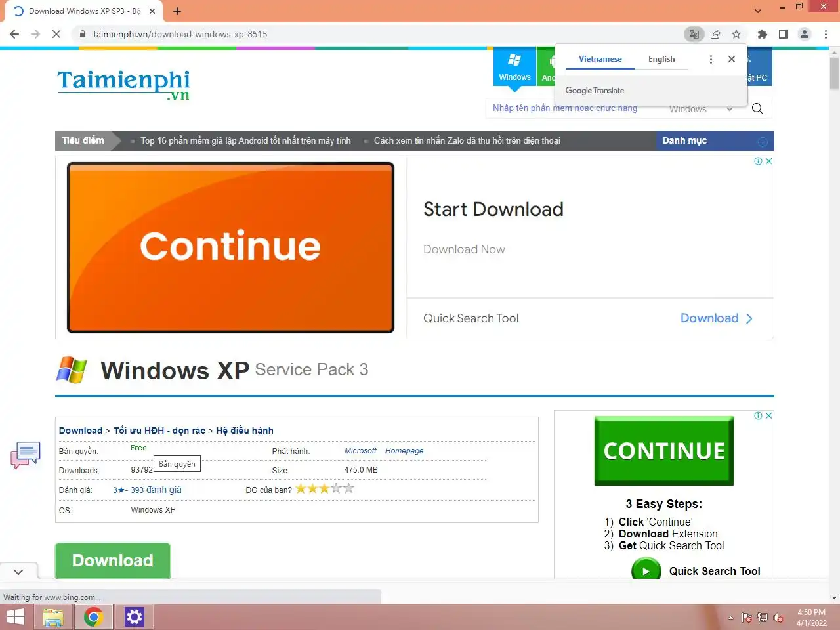Rate five stars in 'ĐG của bạn'
This screenshot has width=840, height=630.
coord(348,488)
